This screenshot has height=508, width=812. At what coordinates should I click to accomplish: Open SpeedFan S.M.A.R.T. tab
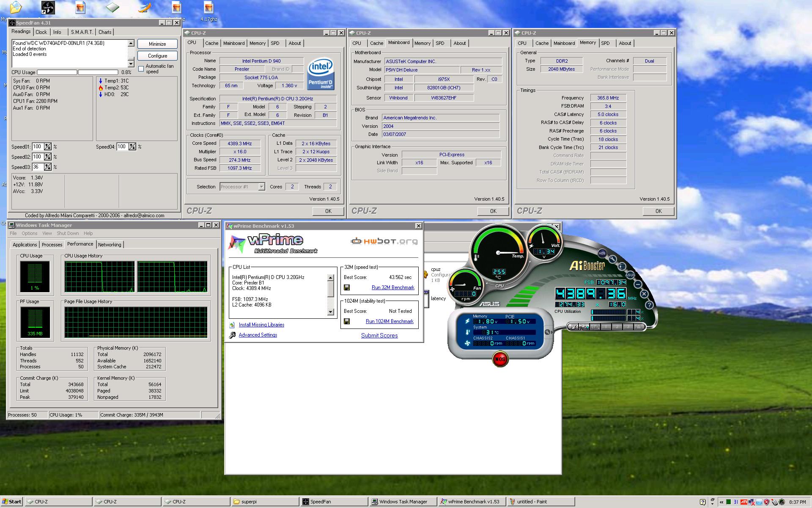click(82, 32)
